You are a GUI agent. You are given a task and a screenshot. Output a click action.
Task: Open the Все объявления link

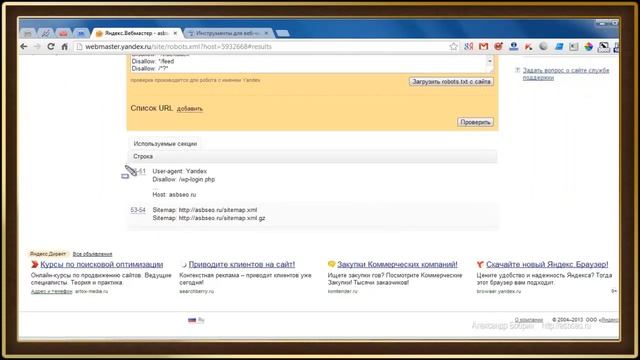92,254
